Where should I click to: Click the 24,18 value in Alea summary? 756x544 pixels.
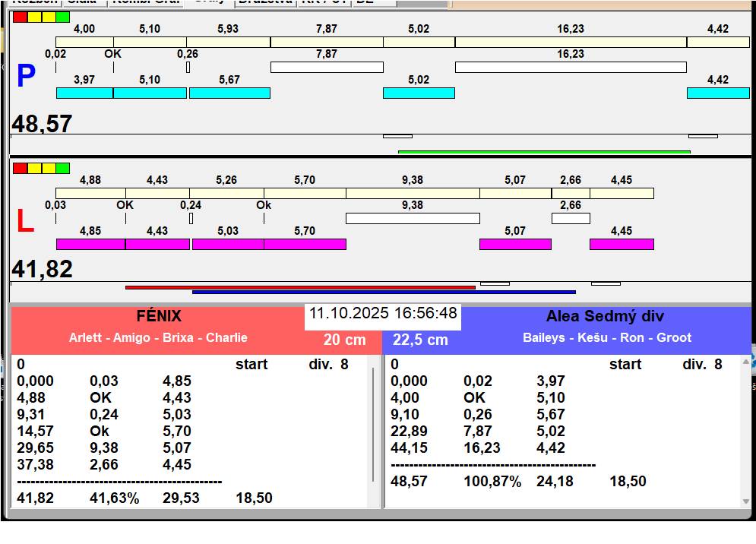[555, 481]
